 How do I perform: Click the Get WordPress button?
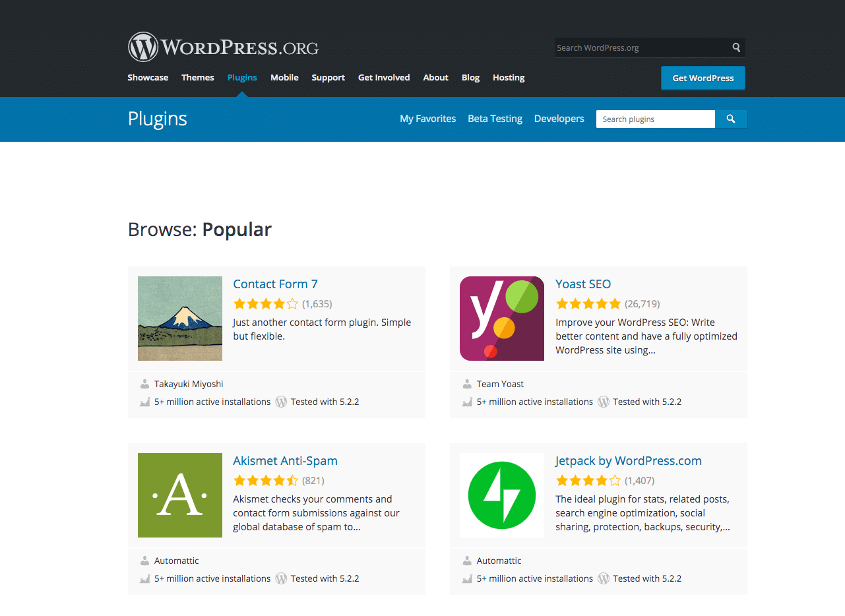click(x=703, y=77)
